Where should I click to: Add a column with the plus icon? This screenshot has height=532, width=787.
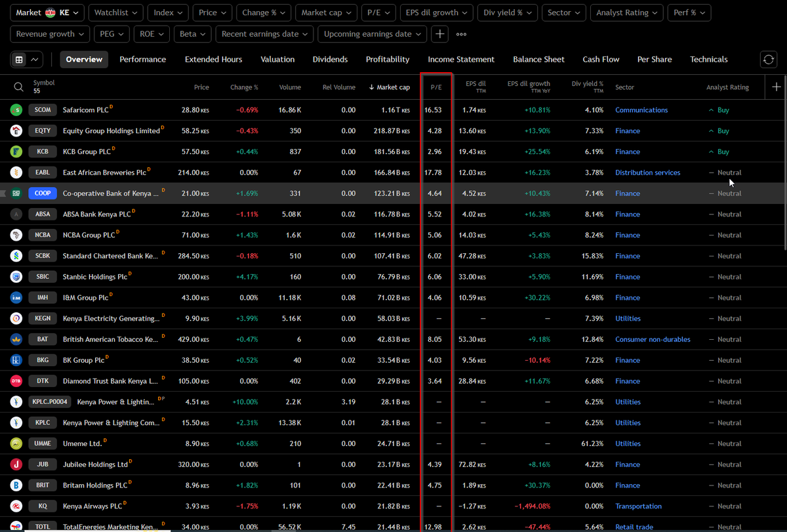777,87
